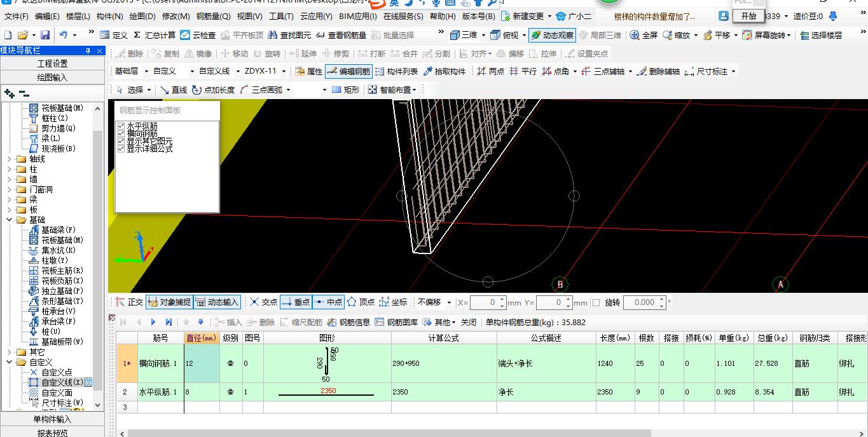The height and width of the screenshot is (437, 868).
Task: Click the 报表预览 navigation button
Action: click(52, 433)
